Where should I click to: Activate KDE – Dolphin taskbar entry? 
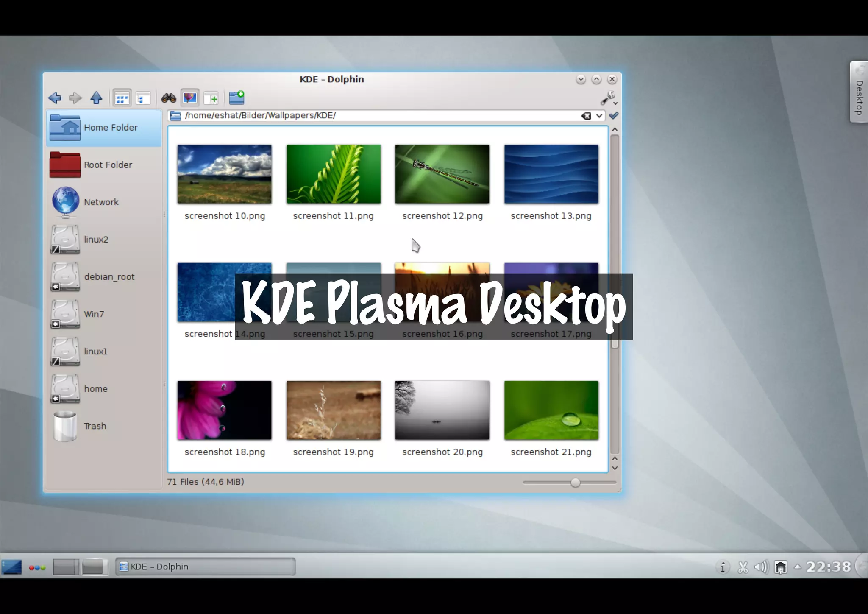point(206,567)
